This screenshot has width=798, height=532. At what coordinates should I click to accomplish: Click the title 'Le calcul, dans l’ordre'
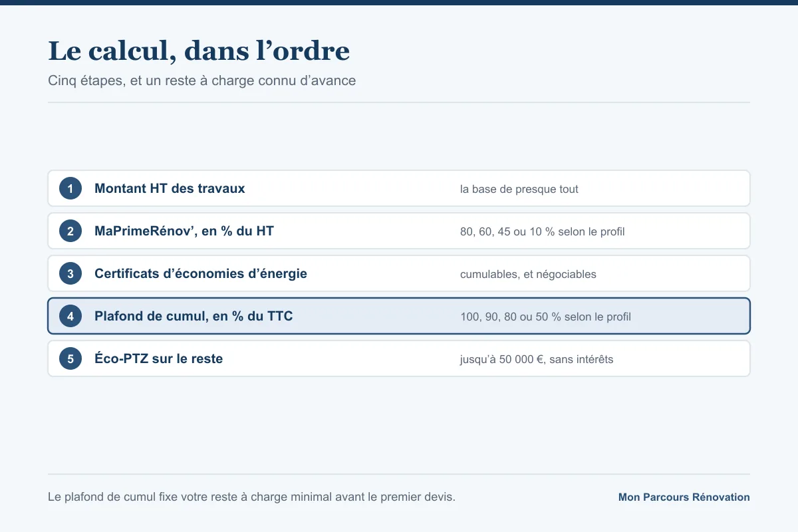pyautogui.click(x=199, y=51)
